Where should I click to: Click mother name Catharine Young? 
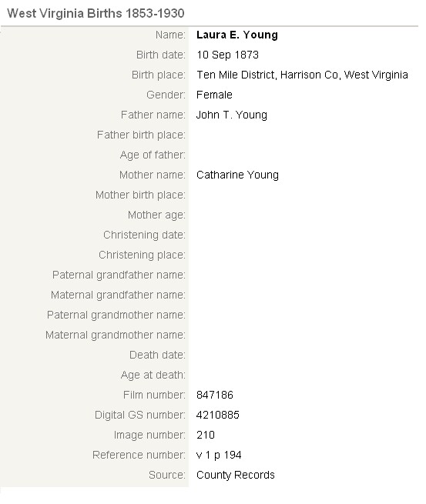pos(237,175)
